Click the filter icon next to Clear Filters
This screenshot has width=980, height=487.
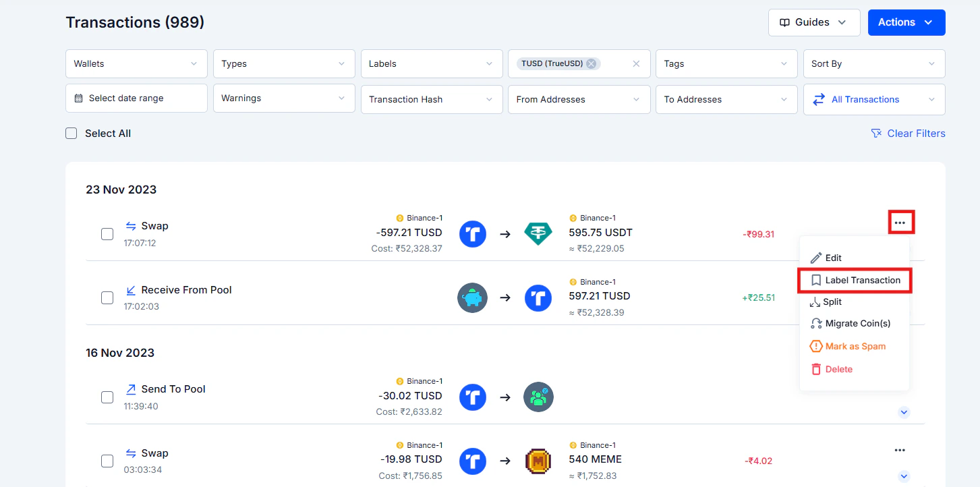(x=876, y=134)
